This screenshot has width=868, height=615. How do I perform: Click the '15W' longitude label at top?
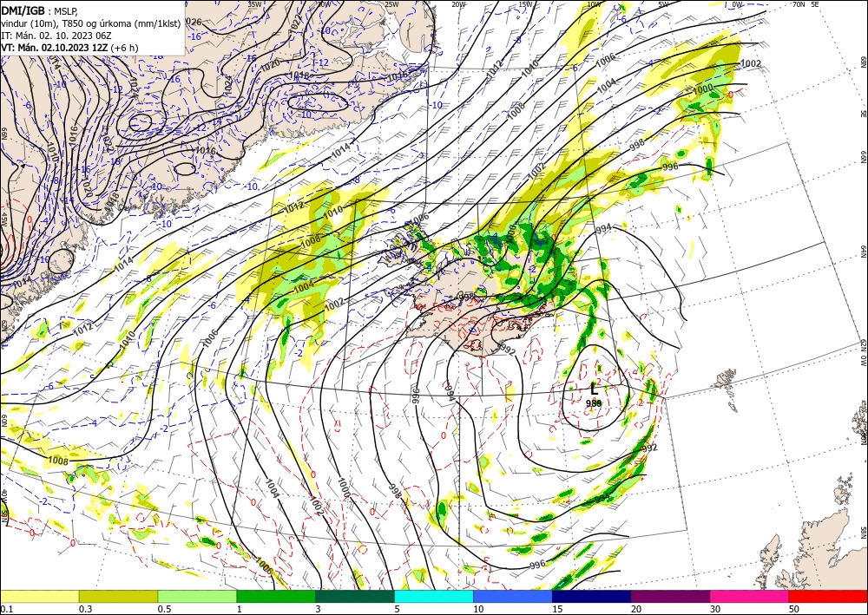(x=526, y=4)
